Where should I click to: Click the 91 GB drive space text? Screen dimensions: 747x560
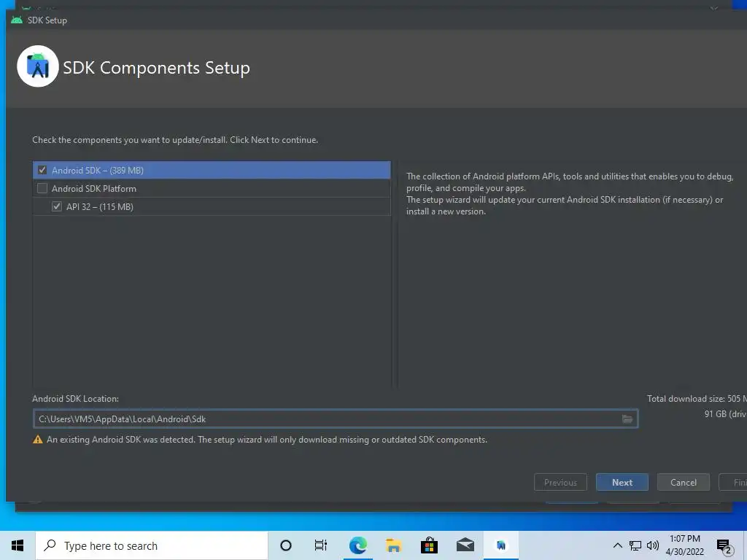coord(726,414)
